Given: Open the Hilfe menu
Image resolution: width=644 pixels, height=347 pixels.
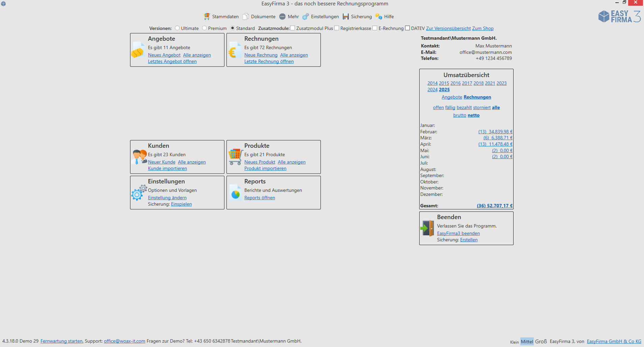Looking at the screenshot, I should [385, 16].
